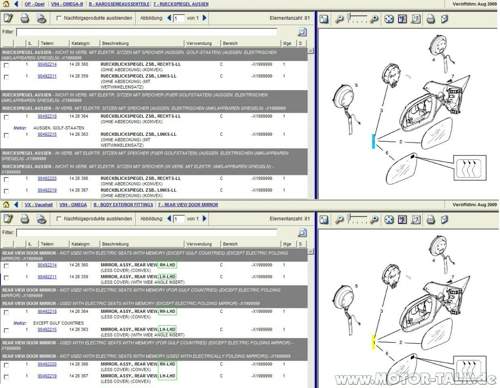Viewport: 500px width, 388px height.
Task: Enable Nachfolgeprodukte ausblenden checkbox in the Opel panel
Action: click(x=59, y=18)
